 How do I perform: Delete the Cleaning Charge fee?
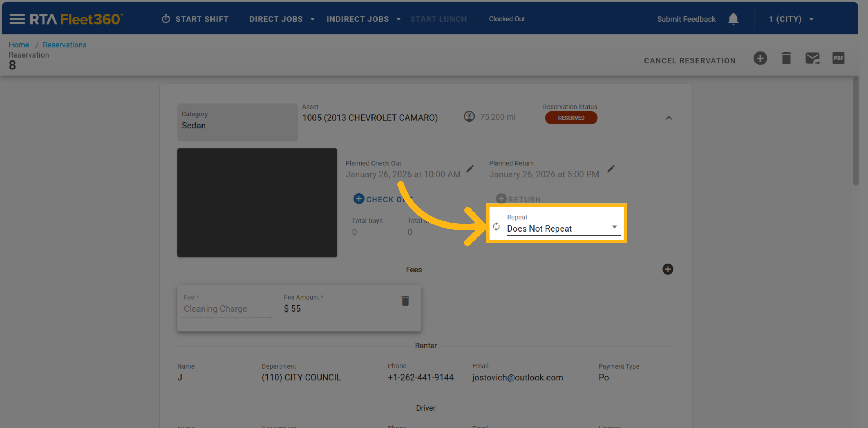405,301
